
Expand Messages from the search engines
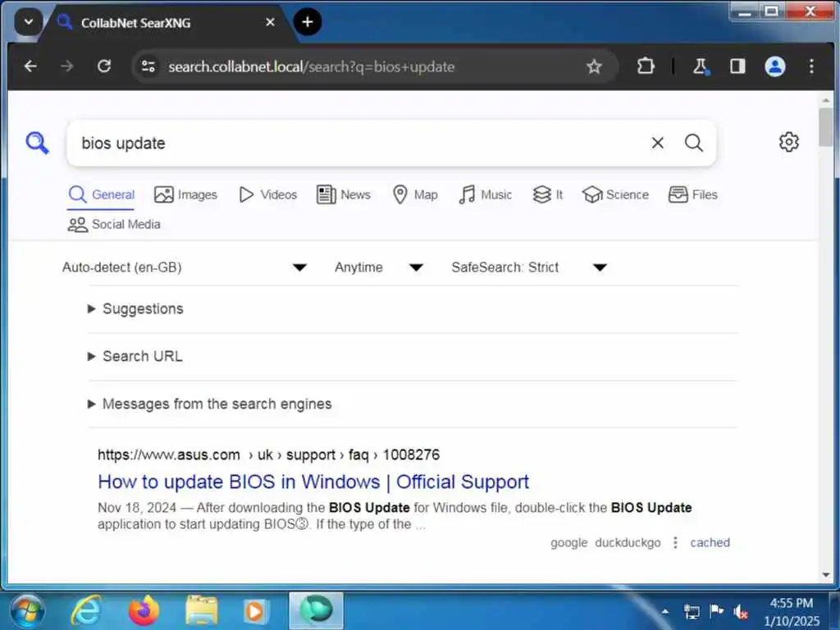[x=209, y=404]
